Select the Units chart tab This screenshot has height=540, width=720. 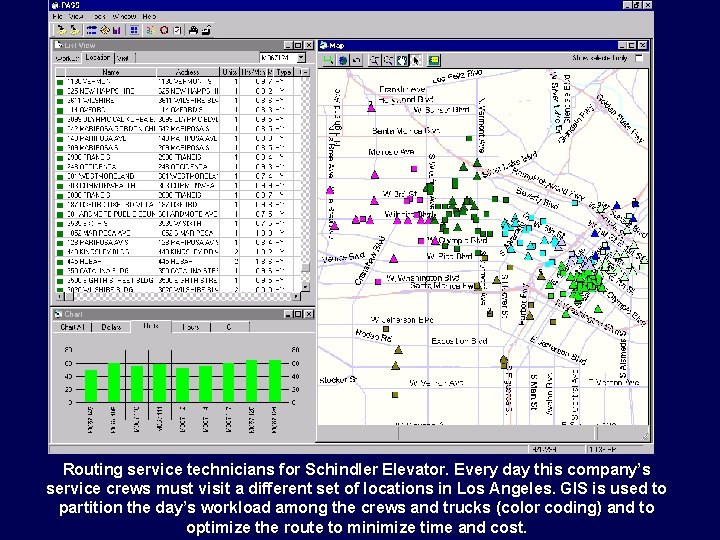click(151, 326)
